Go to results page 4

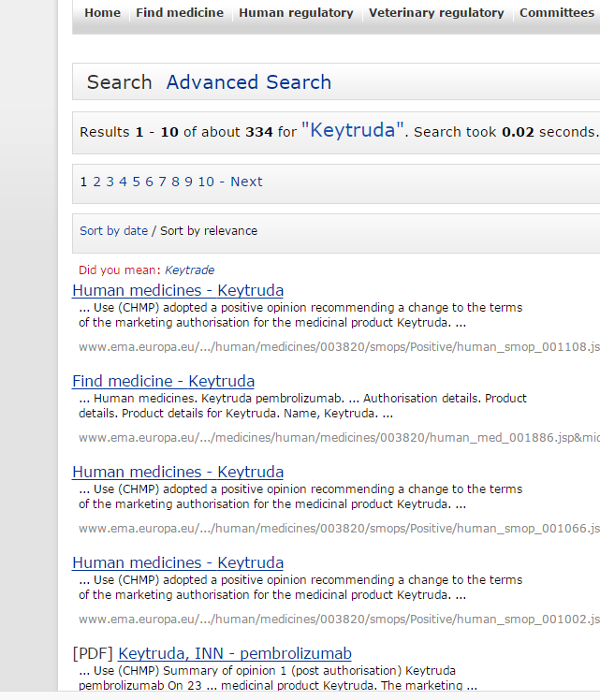(123, 182)
